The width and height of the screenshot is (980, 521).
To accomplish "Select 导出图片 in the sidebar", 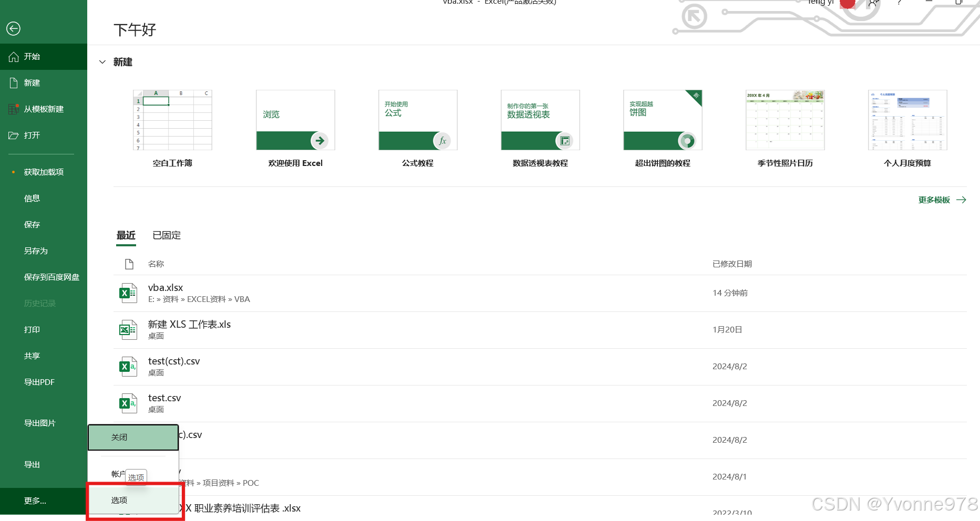I will click(44, 423).
